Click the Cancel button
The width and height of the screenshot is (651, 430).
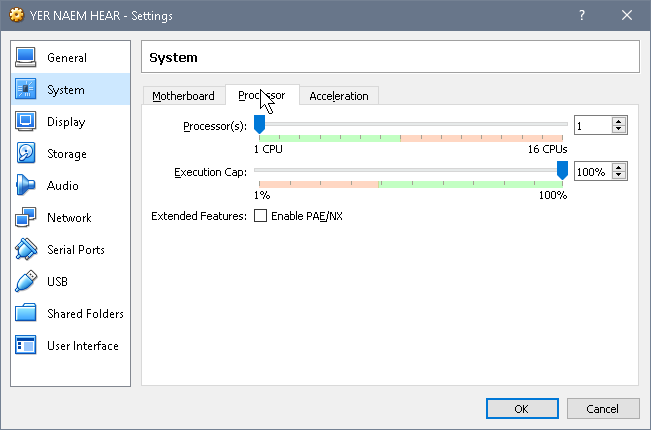coord(602,409)
